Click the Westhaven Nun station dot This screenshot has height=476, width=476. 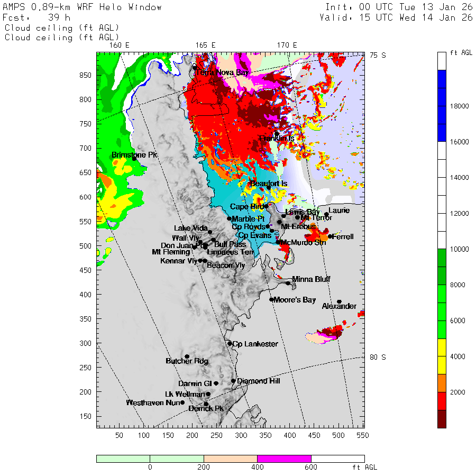coord(182,402)
